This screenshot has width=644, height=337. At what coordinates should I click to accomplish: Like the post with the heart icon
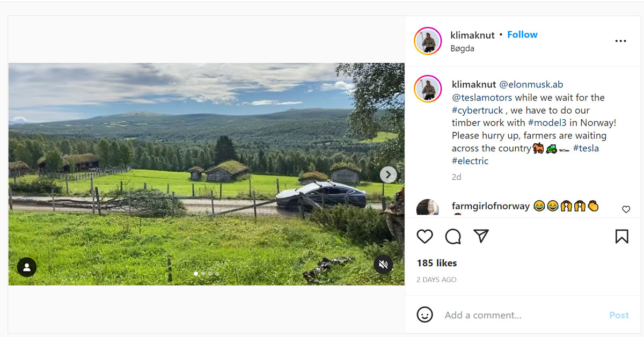(x=425, y=237)
